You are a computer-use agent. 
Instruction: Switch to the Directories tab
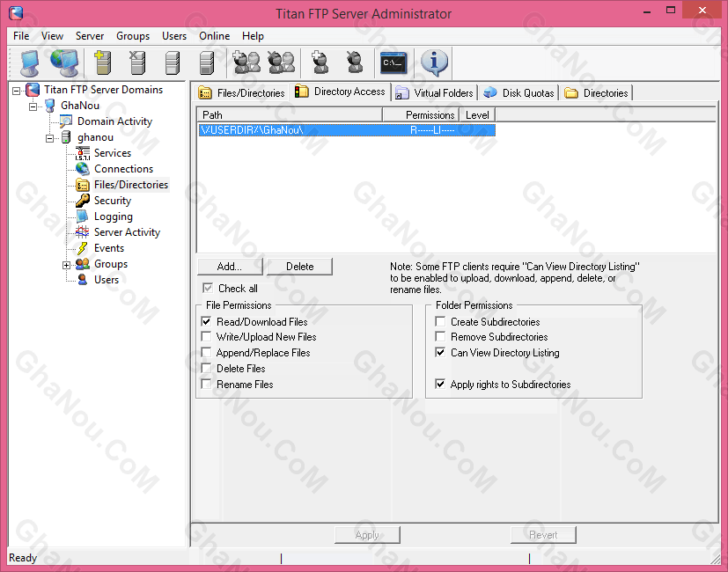pyautogui.click(x=597, y=93)
